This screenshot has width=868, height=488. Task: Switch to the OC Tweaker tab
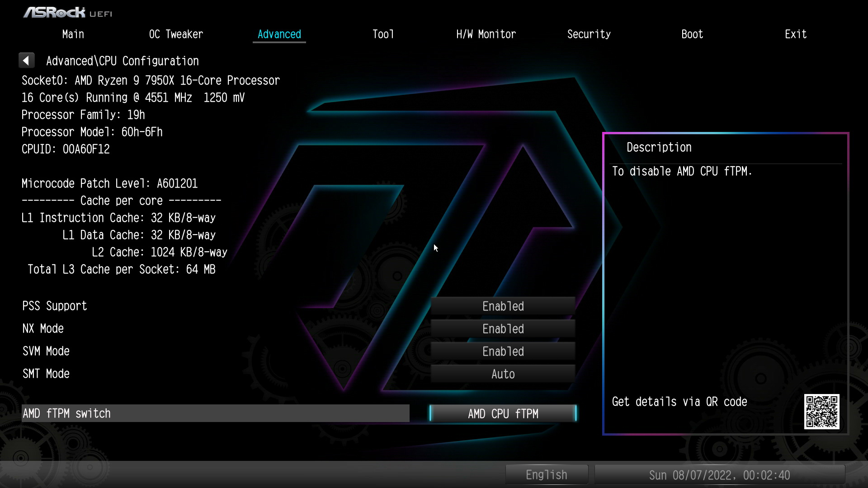176,34
